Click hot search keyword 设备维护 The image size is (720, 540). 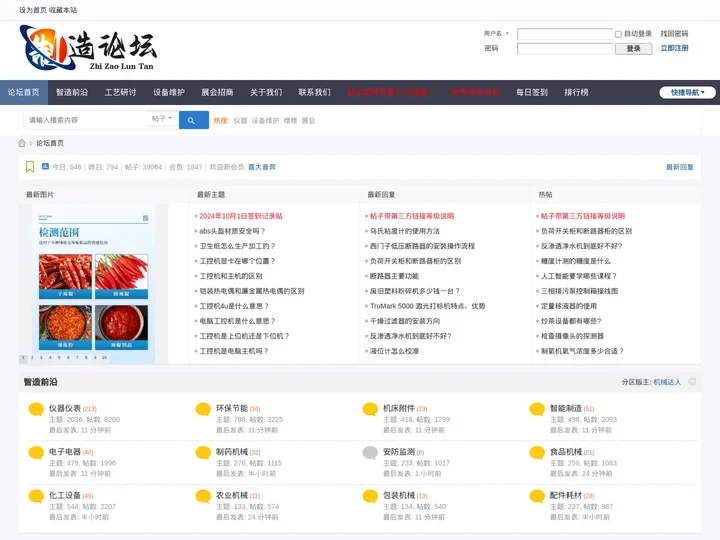pyautogui.click(x=265, y=120)
